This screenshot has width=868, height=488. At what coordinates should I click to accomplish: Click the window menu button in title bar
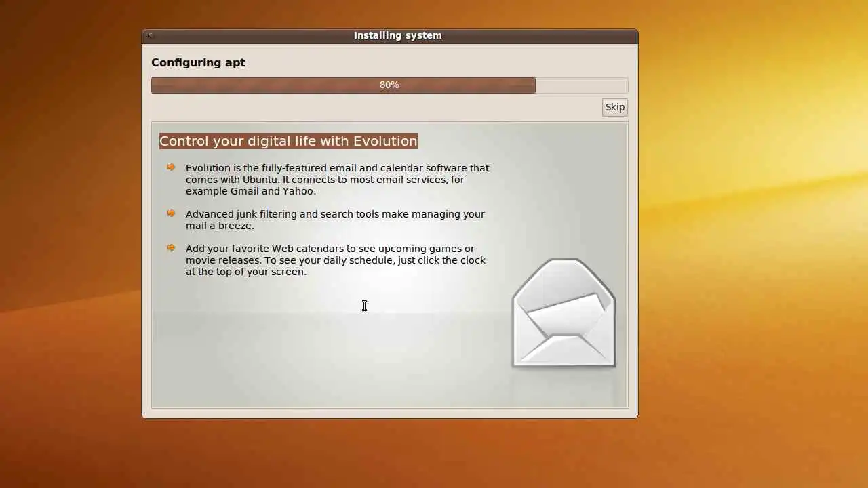point(151,35)
